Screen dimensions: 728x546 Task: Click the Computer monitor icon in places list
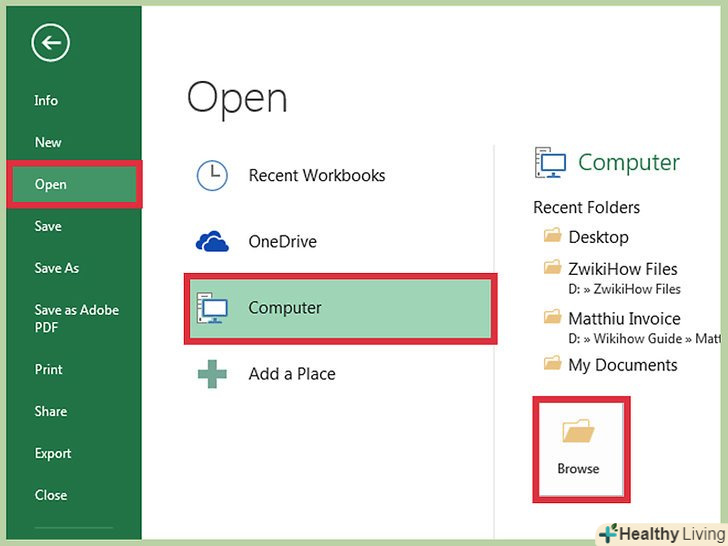tap(212, 308)
